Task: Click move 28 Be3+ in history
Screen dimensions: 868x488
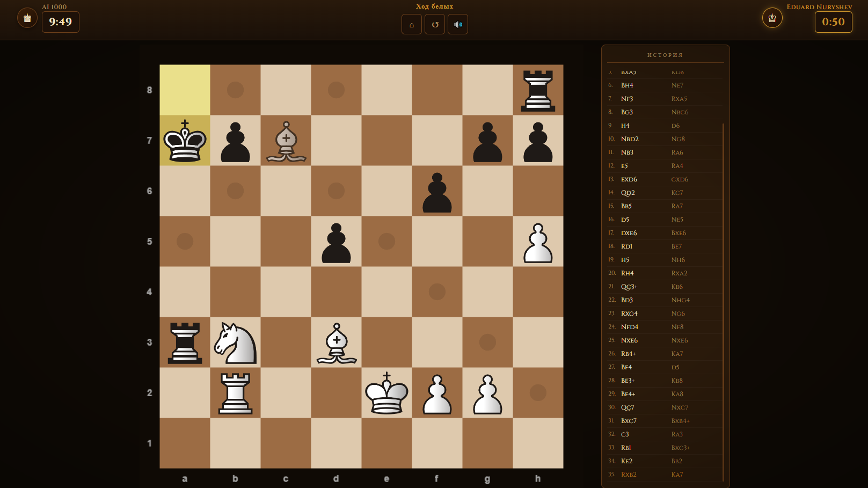Action: point(628,381)
